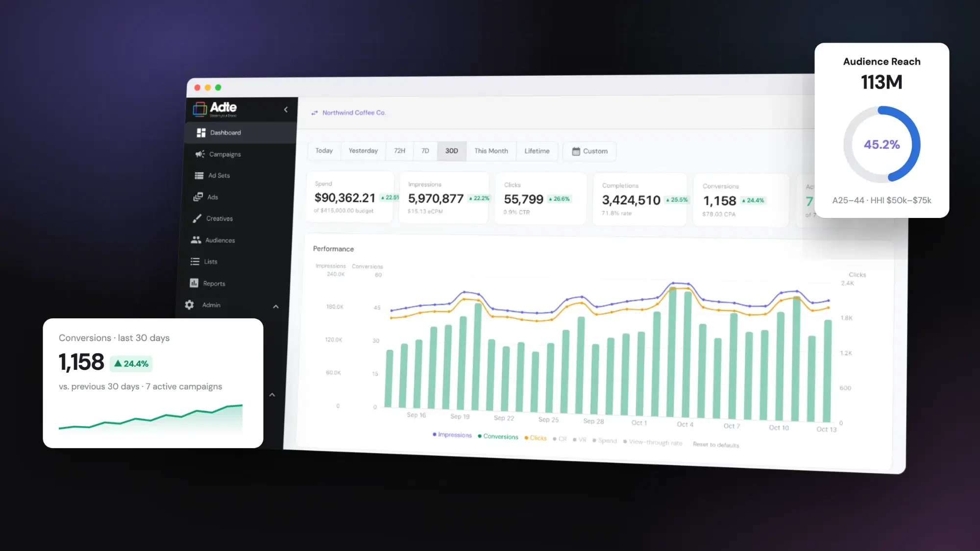Click the Clicks metric card
The height and width of the screenshot is (551, 980).
540,198
